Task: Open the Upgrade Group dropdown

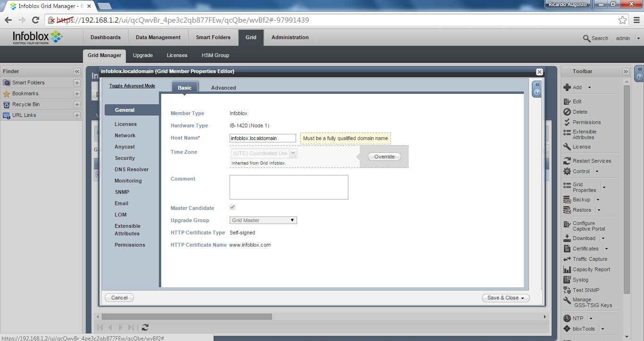Action: tap(263, 220)
